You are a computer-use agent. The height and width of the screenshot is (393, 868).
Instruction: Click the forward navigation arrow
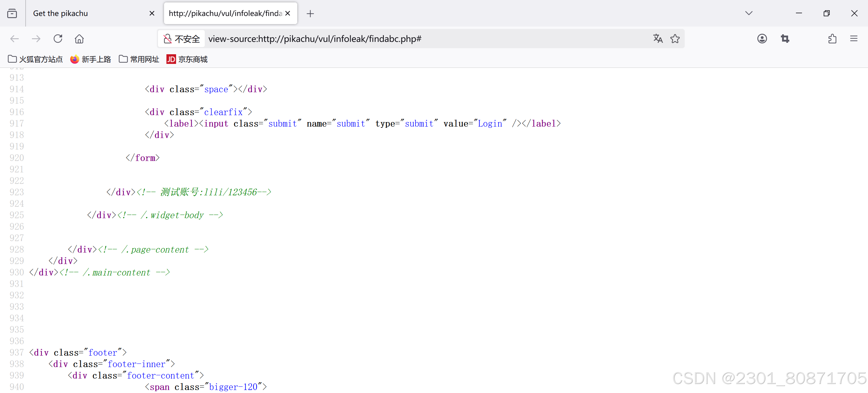point(36,39)
